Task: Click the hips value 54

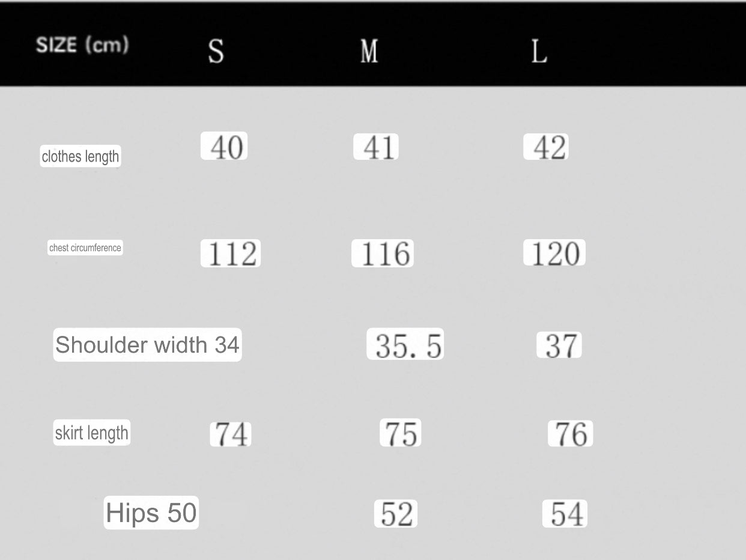Action: click(565, 514)
